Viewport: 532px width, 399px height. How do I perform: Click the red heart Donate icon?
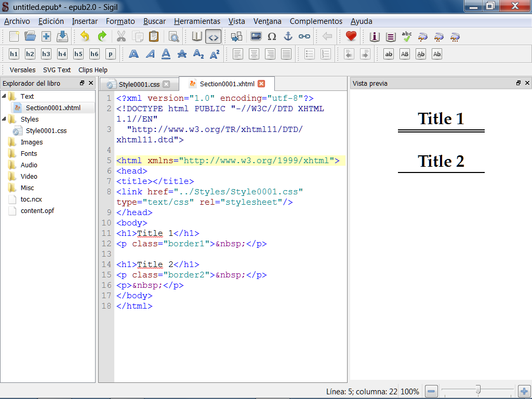351,36
